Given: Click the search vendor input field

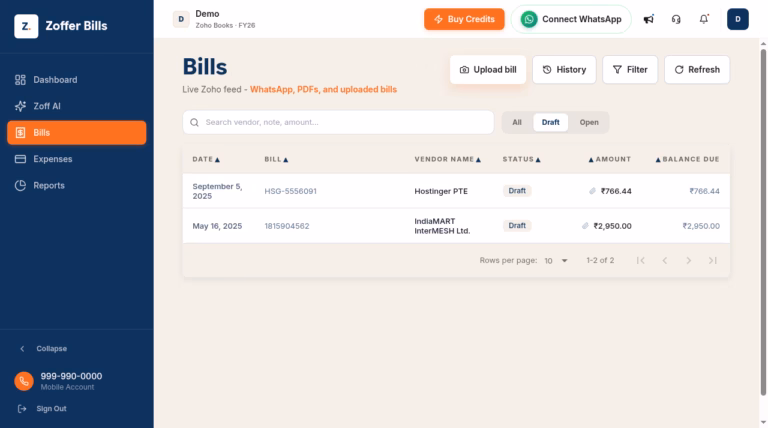Looking at the screenshot, I should [x=338, y=122].
